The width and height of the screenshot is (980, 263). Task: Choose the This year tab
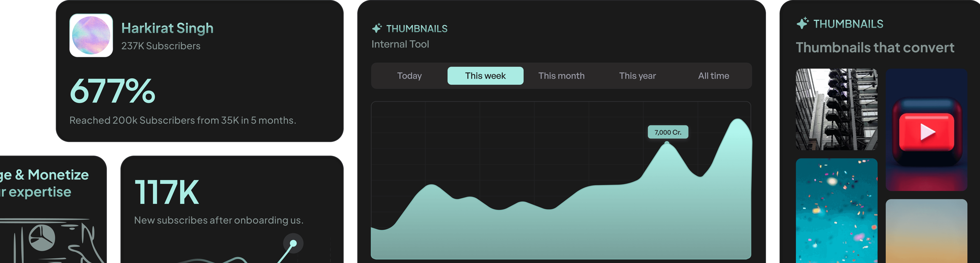638,76
